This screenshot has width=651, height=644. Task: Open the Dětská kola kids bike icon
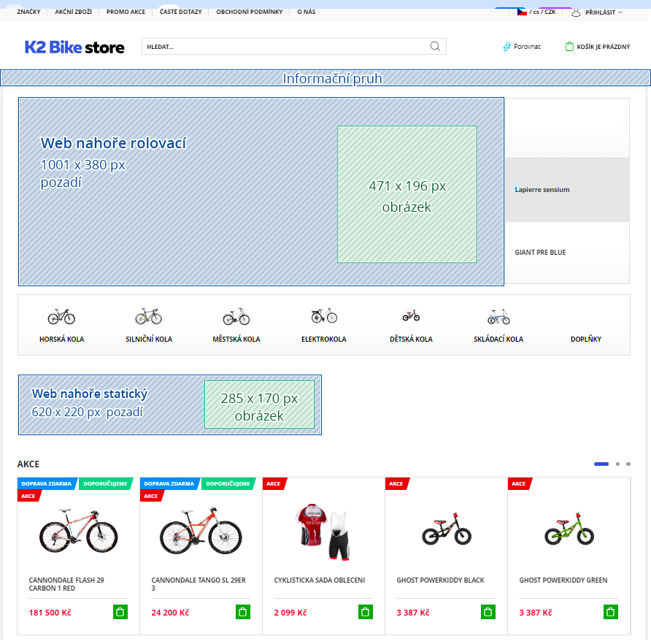click(410, 316)
